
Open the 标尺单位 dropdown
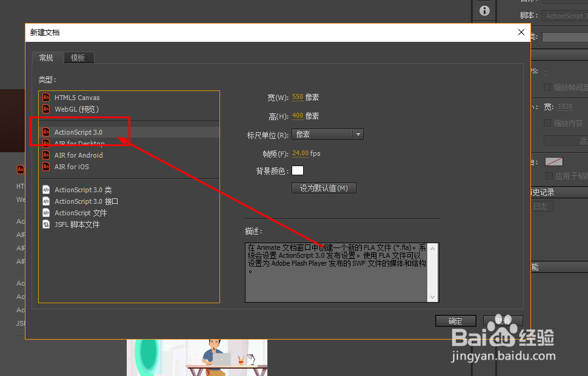coord(327,135)
